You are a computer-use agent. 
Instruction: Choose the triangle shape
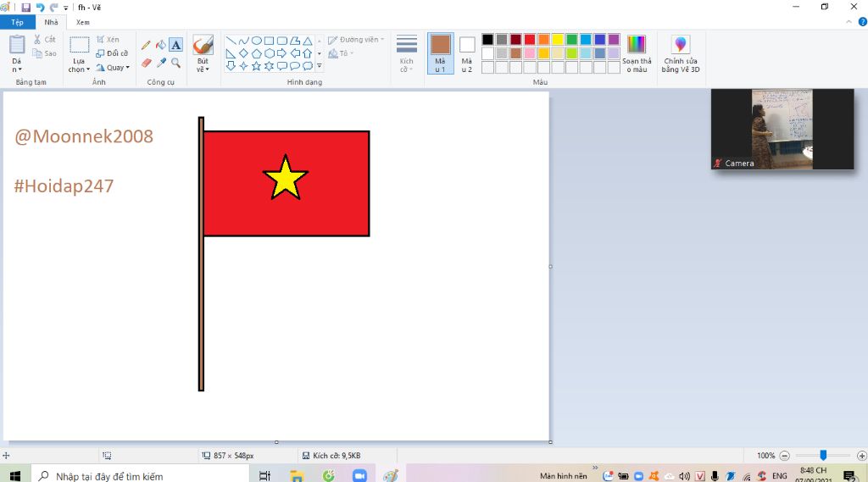(x=307, y=41)
